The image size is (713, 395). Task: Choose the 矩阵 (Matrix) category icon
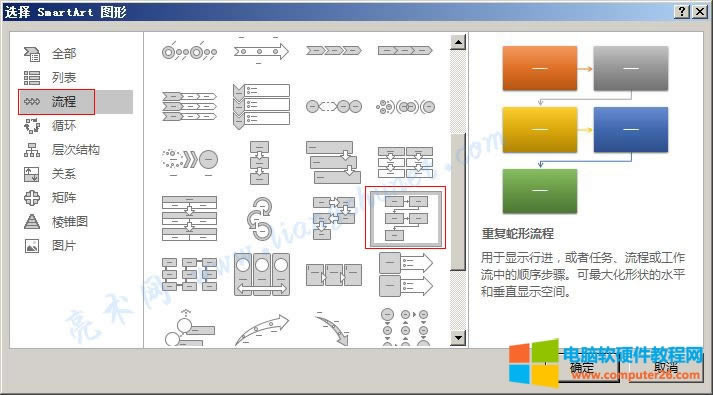click(32, 198)
